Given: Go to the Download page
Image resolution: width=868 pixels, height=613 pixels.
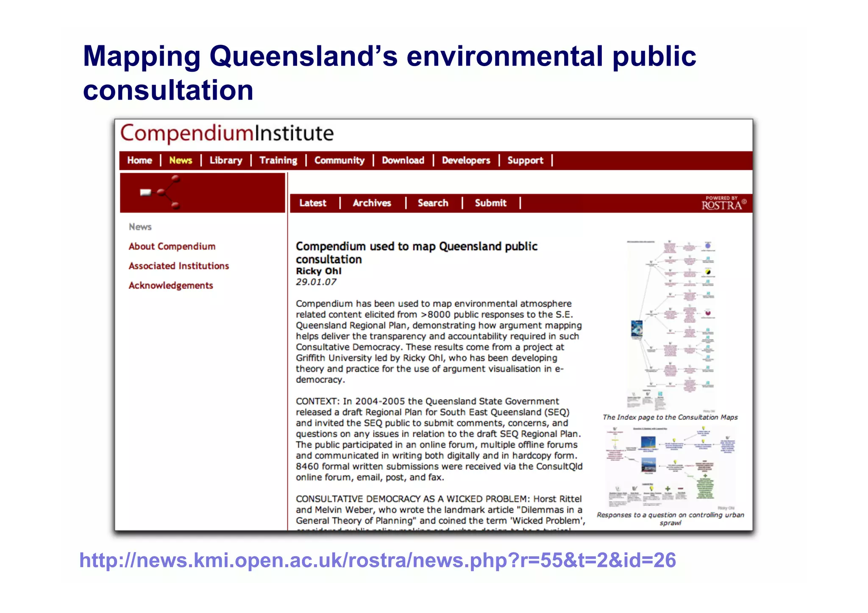Looking at the screenshot, I should point(403,161).
